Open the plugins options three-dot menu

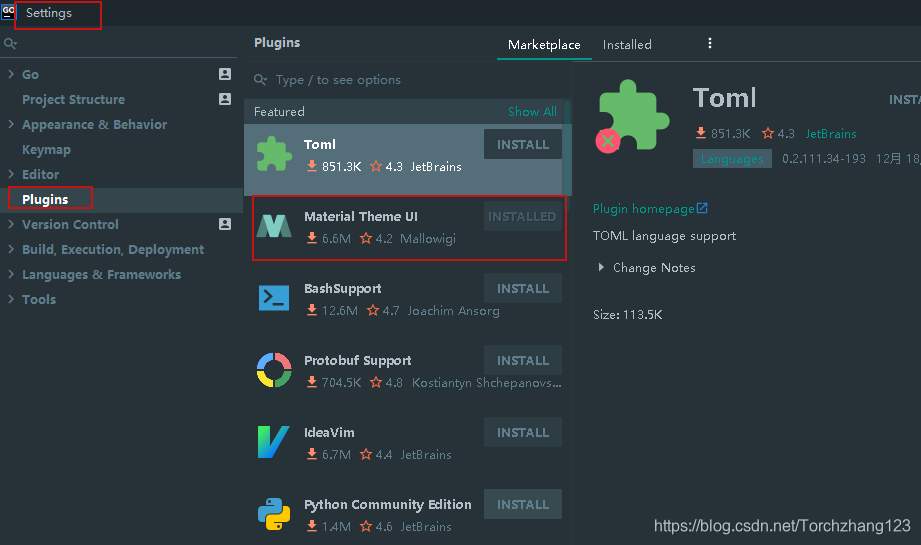pyautogui.click(x=710, y=43)
